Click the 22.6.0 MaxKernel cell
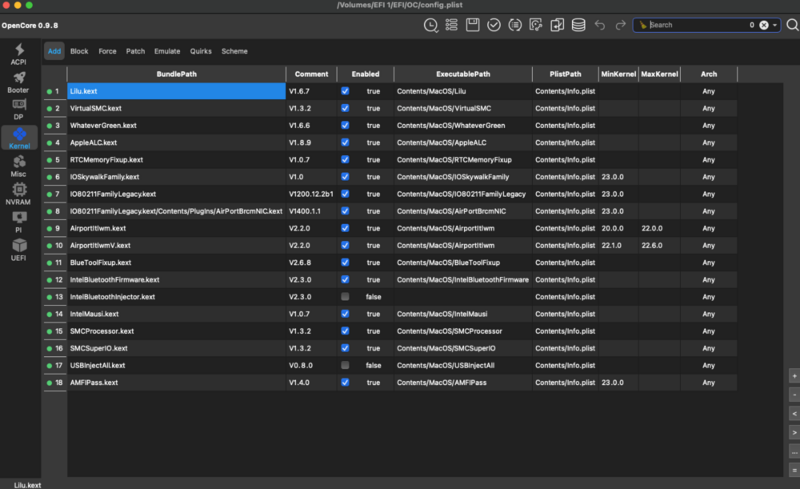 tap(659, 246)
